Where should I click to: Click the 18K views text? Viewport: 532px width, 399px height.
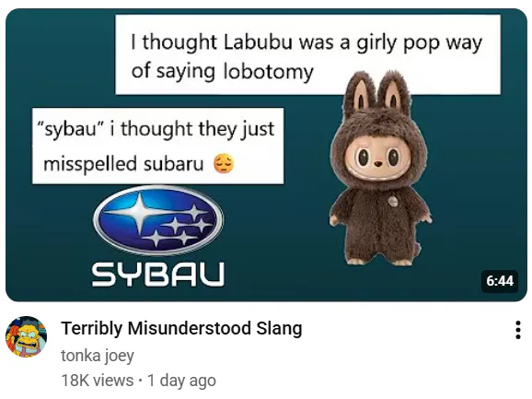(x=97, y=381)
